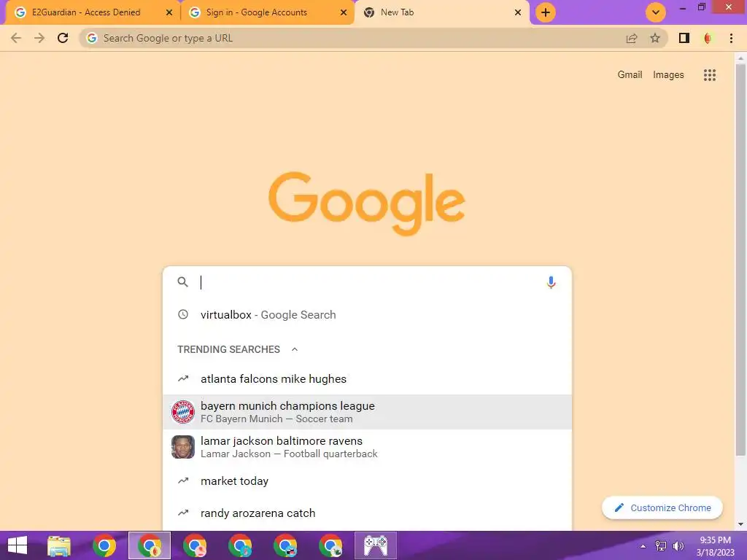
Task: Choose the market today suggestion
Action: [367, 481]
